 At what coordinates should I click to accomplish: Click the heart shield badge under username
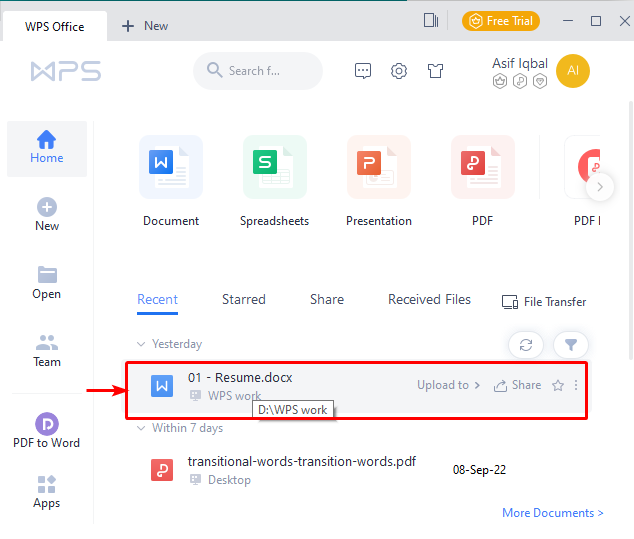click(540, 81)
